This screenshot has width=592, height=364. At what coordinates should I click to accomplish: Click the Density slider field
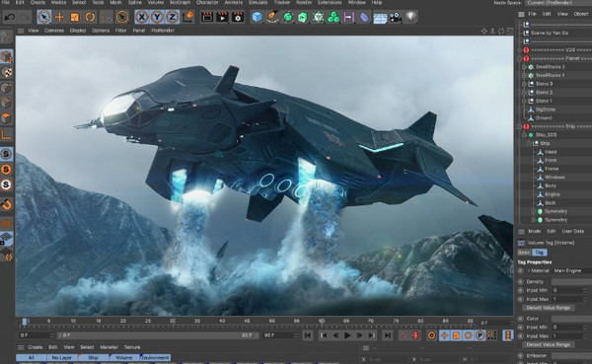tap(571, 282)
